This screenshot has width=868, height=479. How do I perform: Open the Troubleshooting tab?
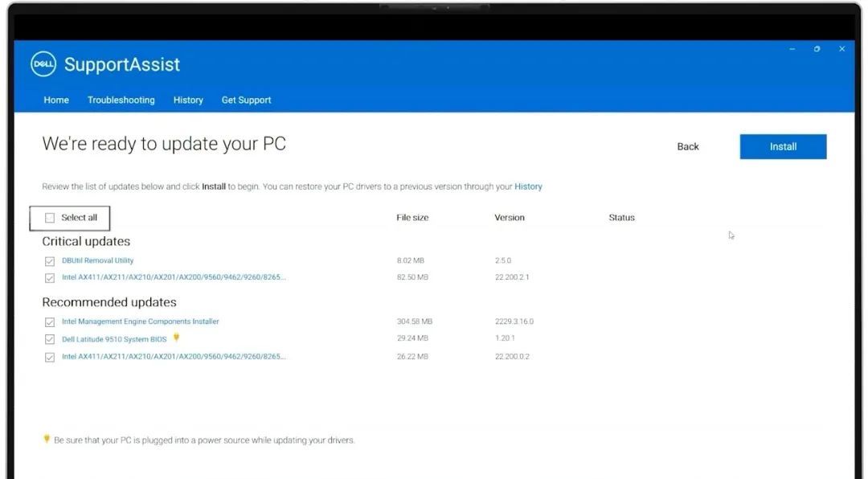click(x=121, y=100)
